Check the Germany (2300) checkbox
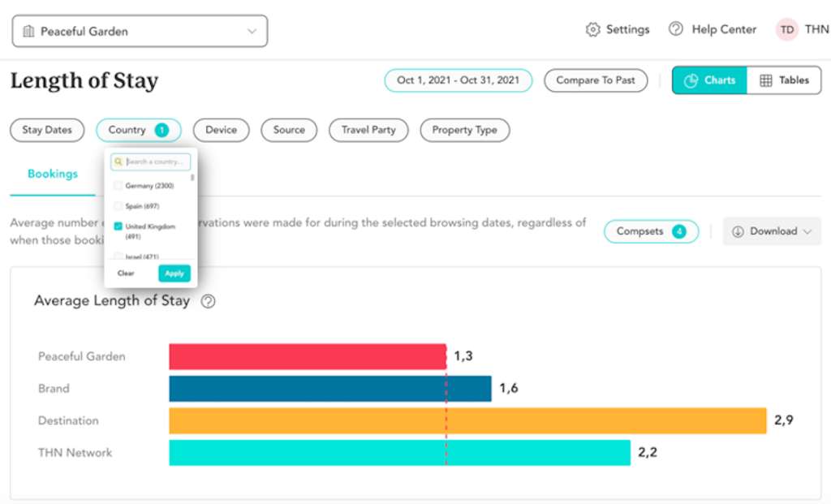The width and height of the screenshot is (831, 504). [118, 185]
